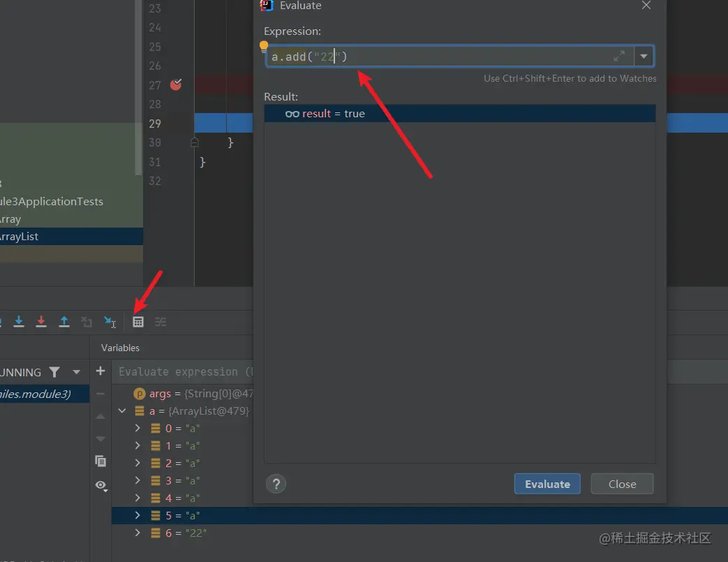This screenshot has height=562, width=728.
Task: Click the Step Out upward arrow icon
Action: pyautogui.click(x=64, y=321)
